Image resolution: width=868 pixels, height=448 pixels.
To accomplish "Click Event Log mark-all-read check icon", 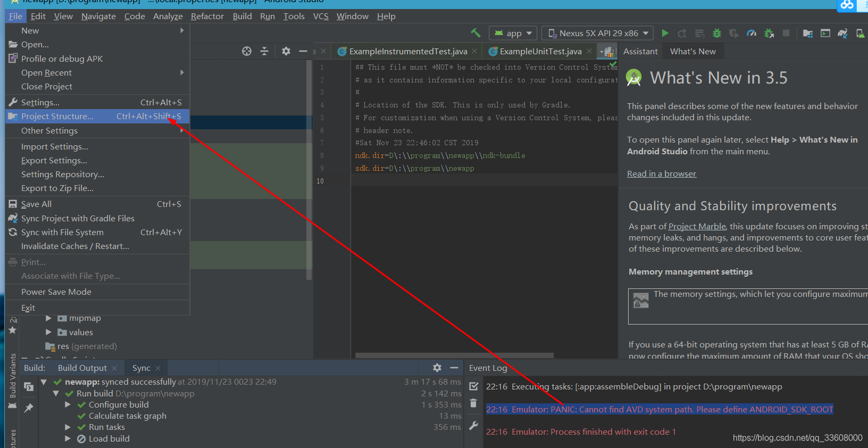I will (474, 386).
